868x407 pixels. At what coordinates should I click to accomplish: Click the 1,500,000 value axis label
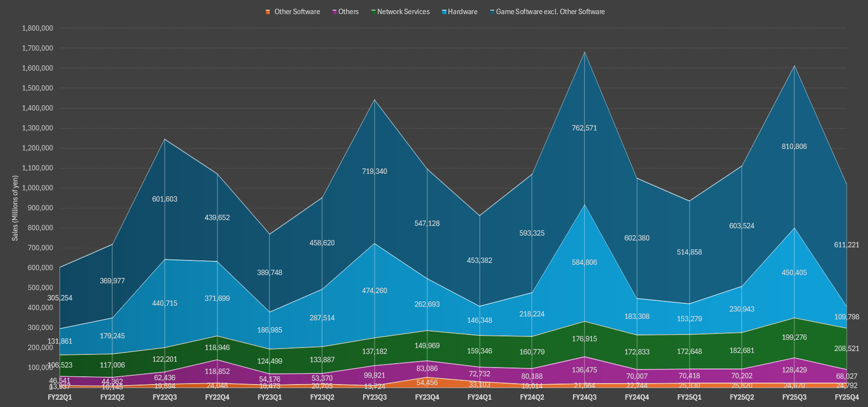point(37,88)
